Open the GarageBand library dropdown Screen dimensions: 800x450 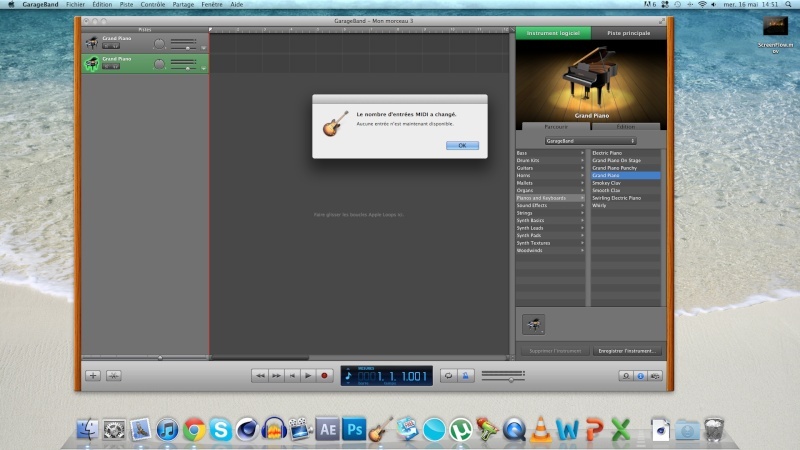589,141
